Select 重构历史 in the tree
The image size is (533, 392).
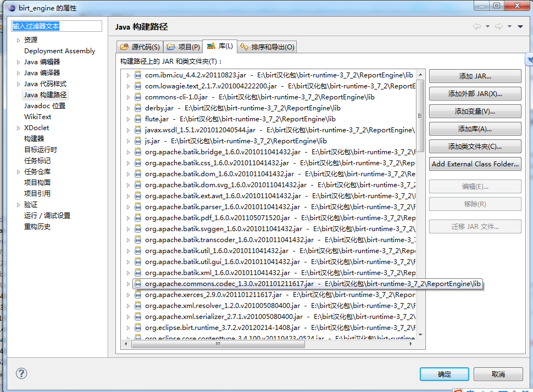(x=37, y=227)
